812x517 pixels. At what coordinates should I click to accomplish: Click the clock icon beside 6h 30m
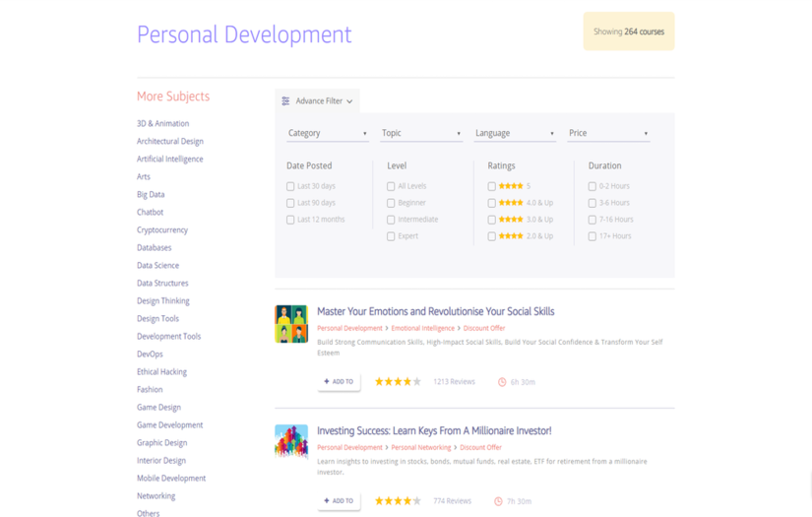[x=502, y=382]
